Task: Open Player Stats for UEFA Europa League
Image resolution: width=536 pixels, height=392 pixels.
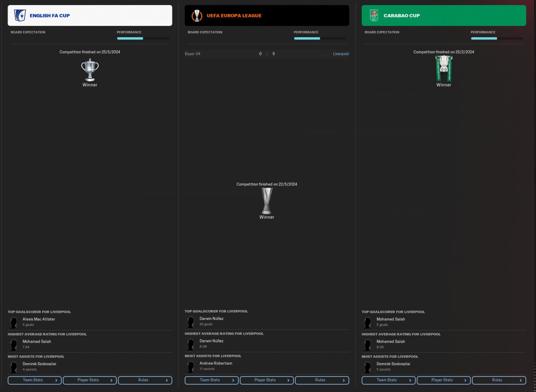Action: (267, 380)
